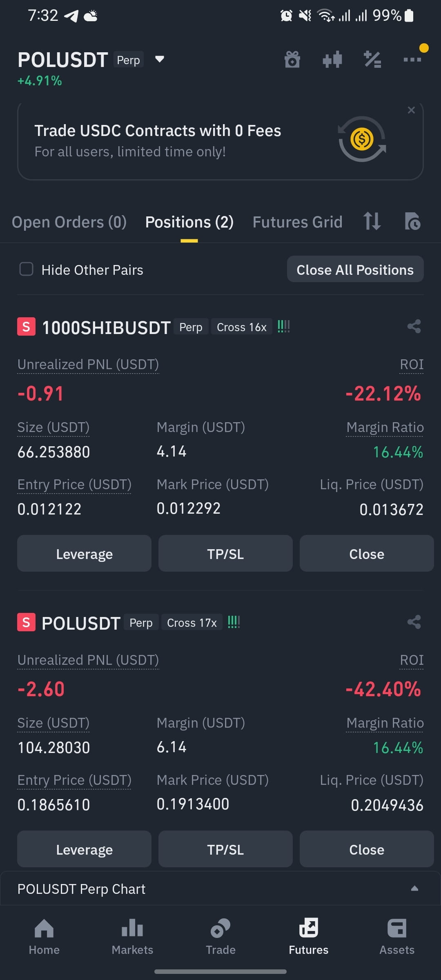Adjust Leverage for the POLUSDT position
The height and width of the screenshot is (980, 441).
[x=84, y=849]
